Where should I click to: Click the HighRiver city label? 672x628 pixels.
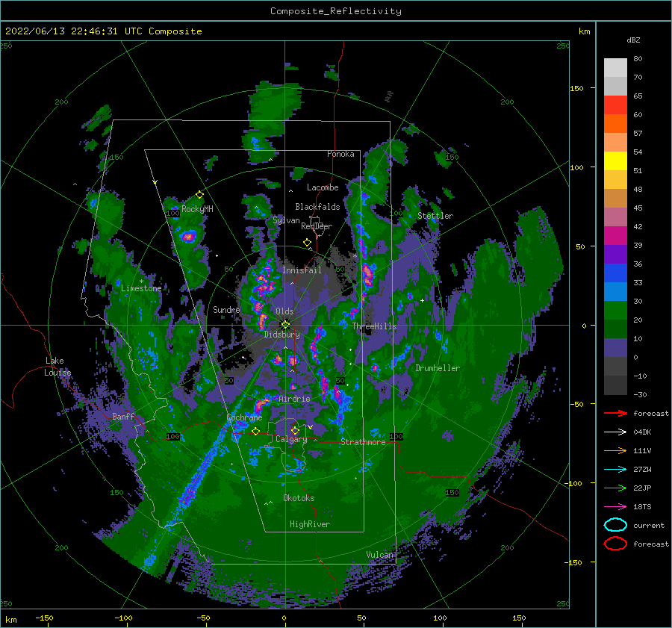click(310, 524)
